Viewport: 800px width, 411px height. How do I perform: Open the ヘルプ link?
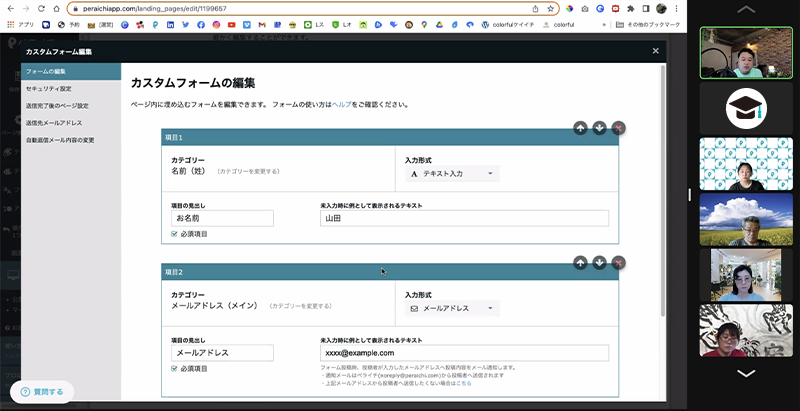[x=342, y=104]
